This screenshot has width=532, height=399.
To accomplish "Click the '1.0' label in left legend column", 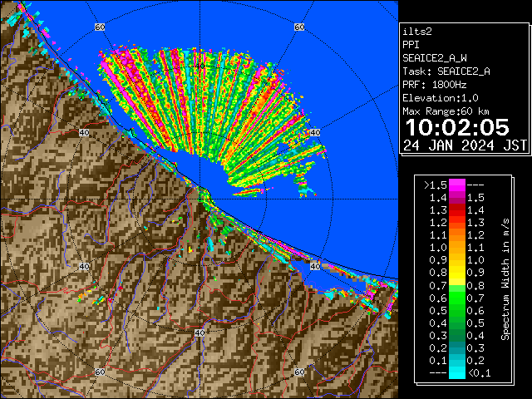I will pyautogui.click(x=438, y=248).
